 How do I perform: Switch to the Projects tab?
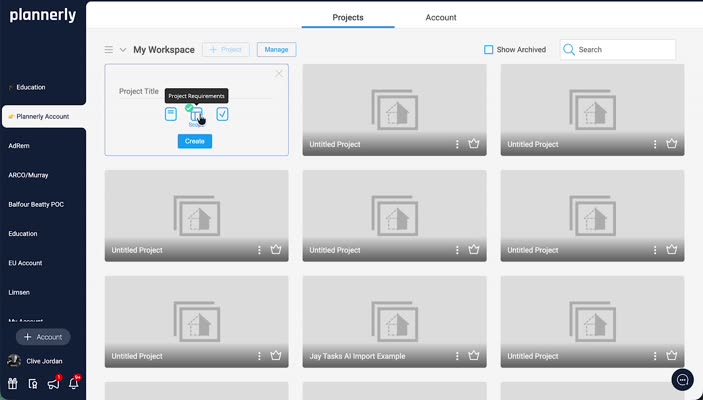(348, 17)
